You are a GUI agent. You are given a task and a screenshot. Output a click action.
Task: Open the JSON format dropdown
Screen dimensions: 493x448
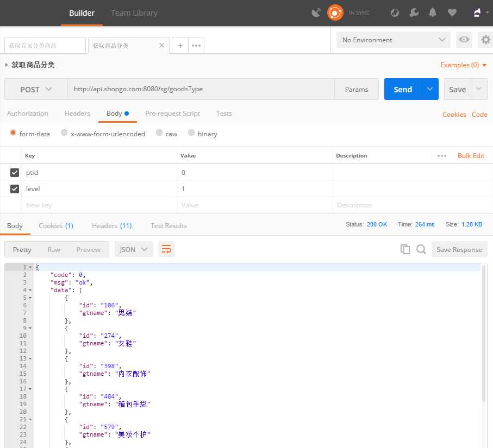134,249
